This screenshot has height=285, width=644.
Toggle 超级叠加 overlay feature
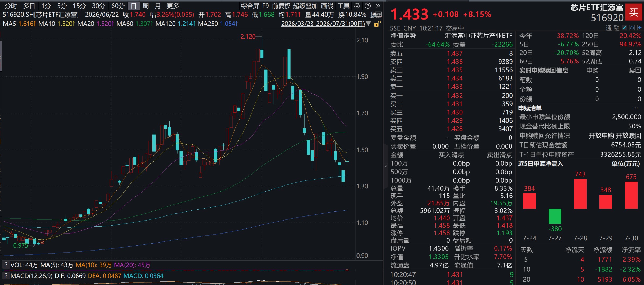tap(305, 6)
